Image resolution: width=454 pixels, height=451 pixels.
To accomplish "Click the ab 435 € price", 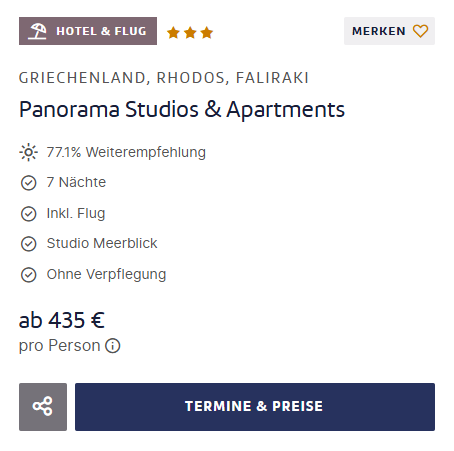I will pos(62,320).
